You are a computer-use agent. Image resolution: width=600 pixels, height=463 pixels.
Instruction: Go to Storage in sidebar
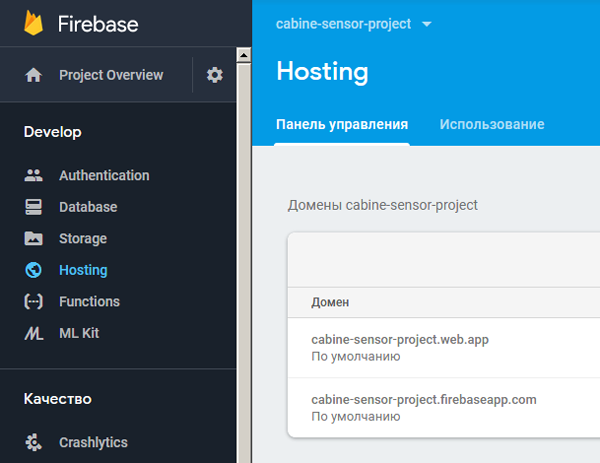click(x=83, y=239)
